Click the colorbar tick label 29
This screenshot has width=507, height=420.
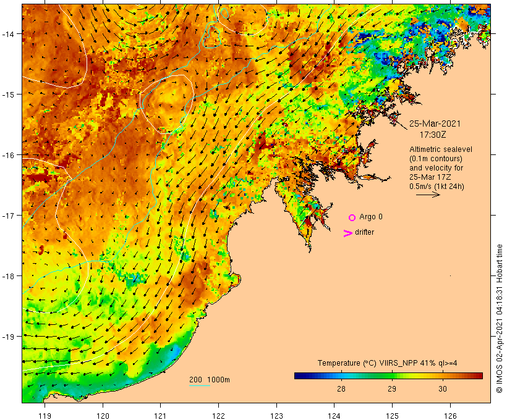click(392, 389)
